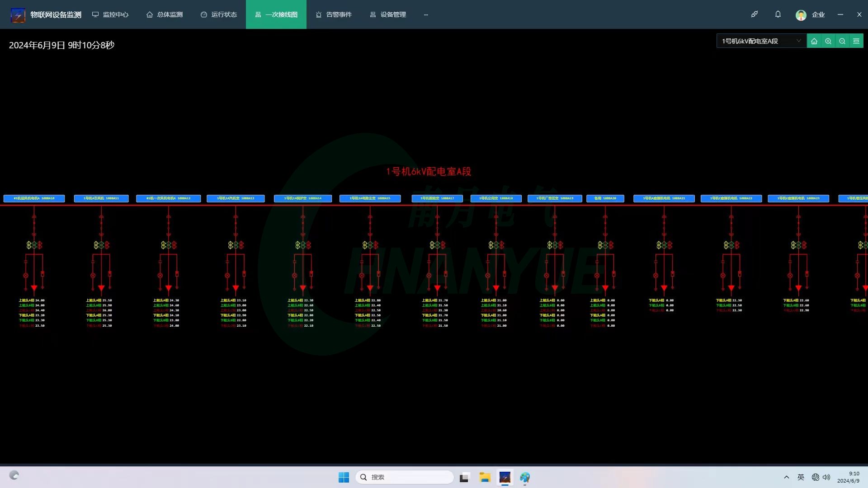Open the Windows Start menu
868x488 pixels.
[344, 477]
